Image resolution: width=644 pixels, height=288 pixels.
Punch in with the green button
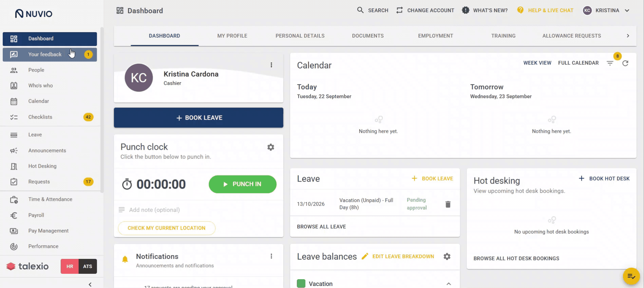243,184
